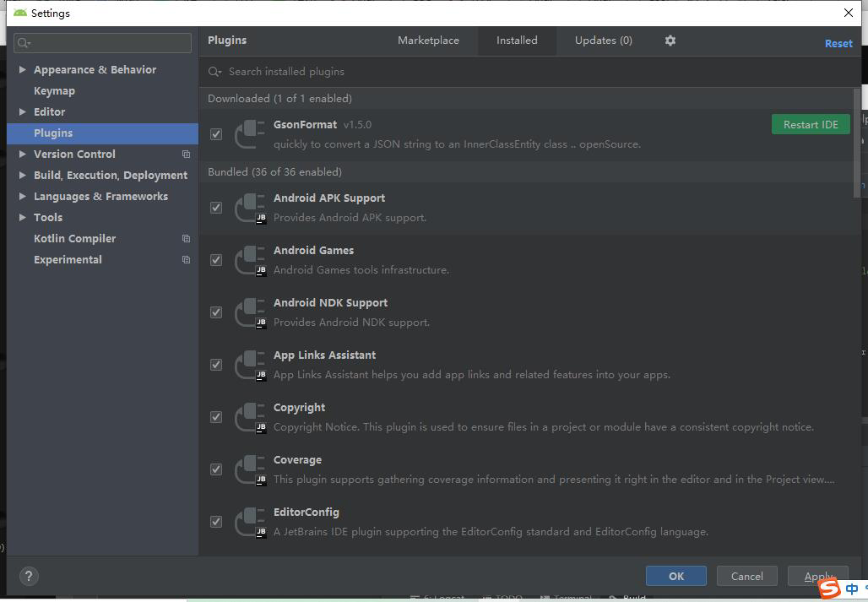The width and height of the screenshot is (868, 602).
Task: Uncheck the Android Games plugin
Action: click(216, 260)
